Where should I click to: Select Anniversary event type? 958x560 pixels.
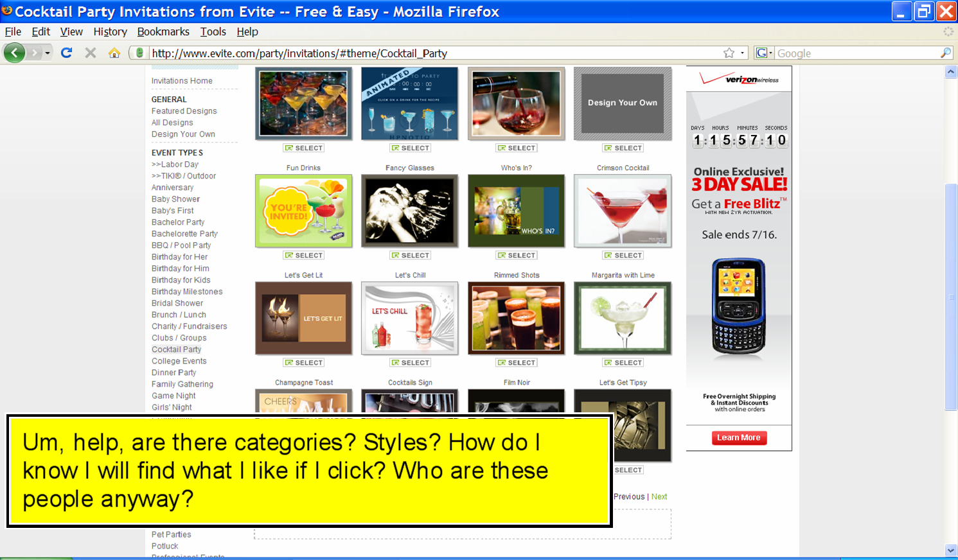[172, 188]
